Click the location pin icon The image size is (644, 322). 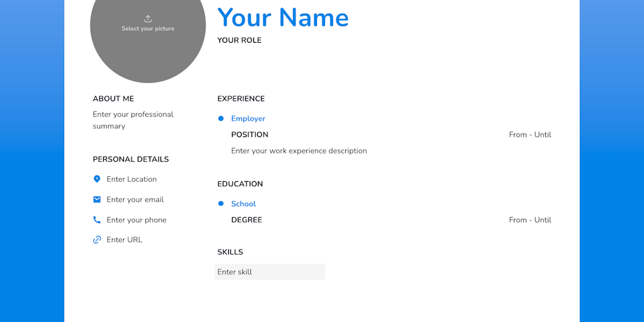97,179
